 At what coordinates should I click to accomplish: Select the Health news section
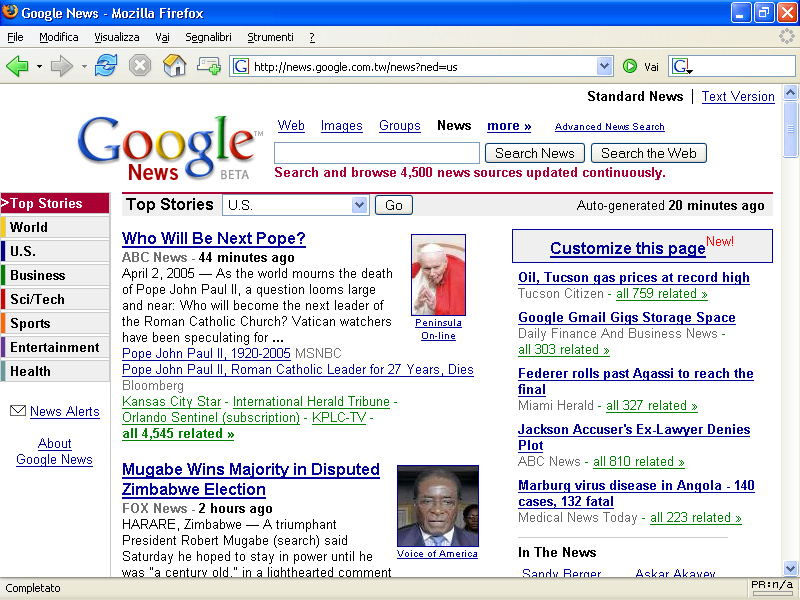tap(55, 371)
